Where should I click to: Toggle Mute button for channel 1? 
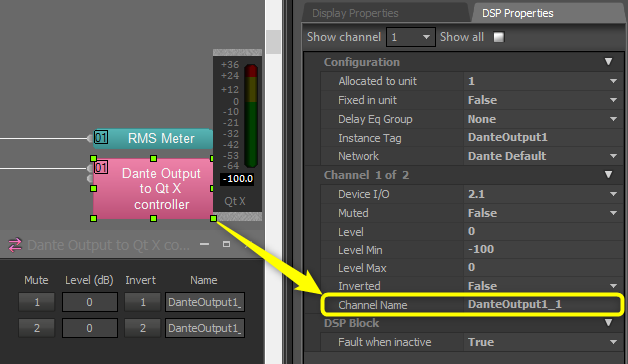tap(36, 302)
